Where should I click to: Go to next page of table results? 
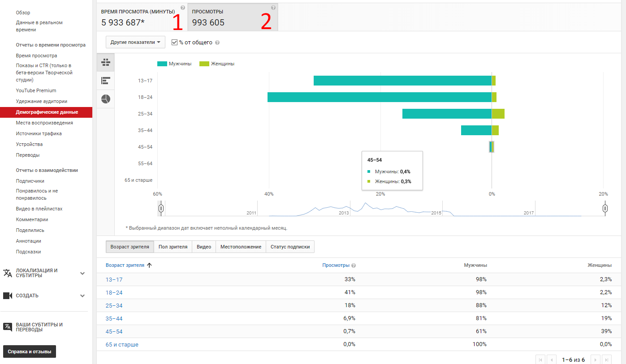(595, 360)
